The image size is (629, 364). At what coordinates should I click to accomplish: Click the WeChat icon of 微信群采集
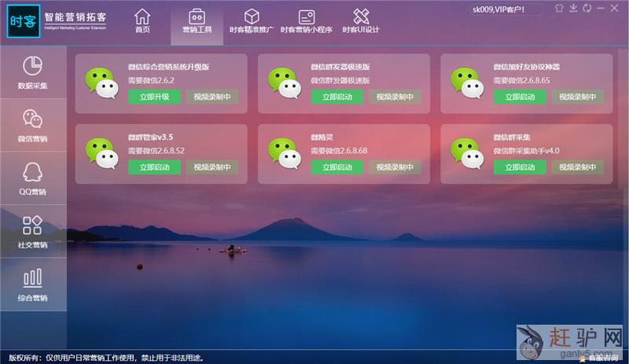pos(466,154)
